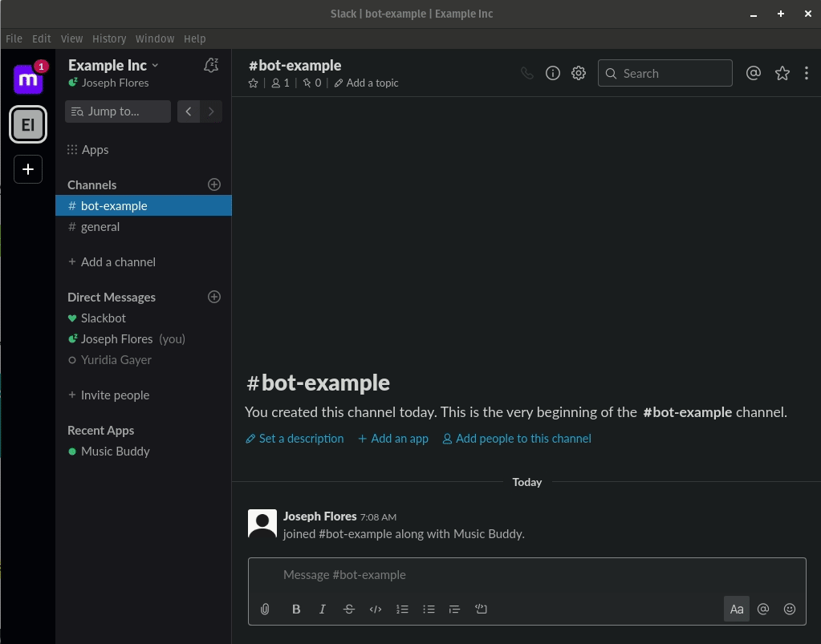Open the View menu
821x644 pixels.
[71, 38]
